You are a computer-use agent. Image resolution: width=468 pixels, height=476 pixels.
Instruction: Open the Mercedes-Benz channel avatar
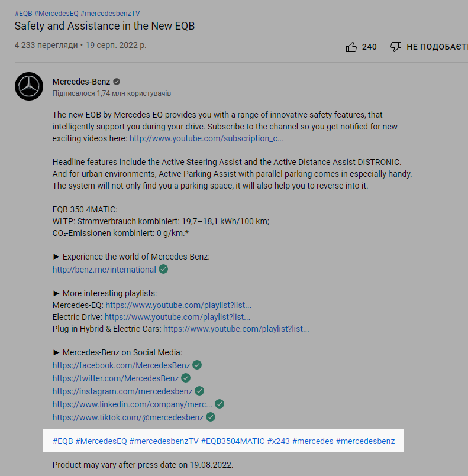[29, 87]
